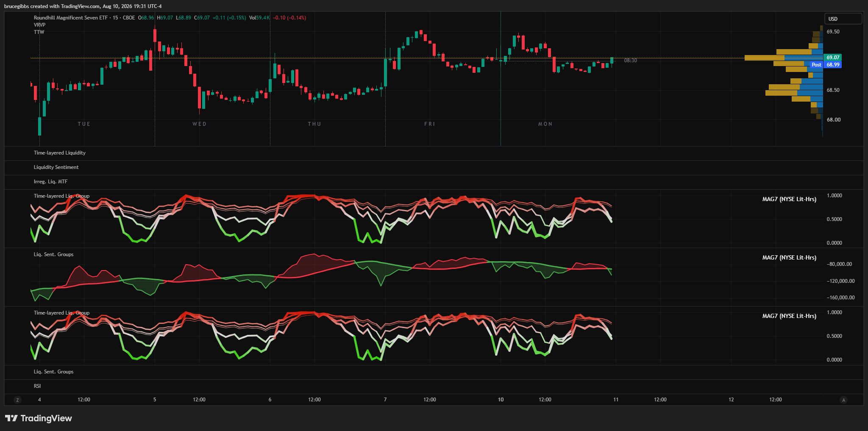868x431 pixels.
Task: Click the 69.50 price axis value
Action: (x=833, y=32)
